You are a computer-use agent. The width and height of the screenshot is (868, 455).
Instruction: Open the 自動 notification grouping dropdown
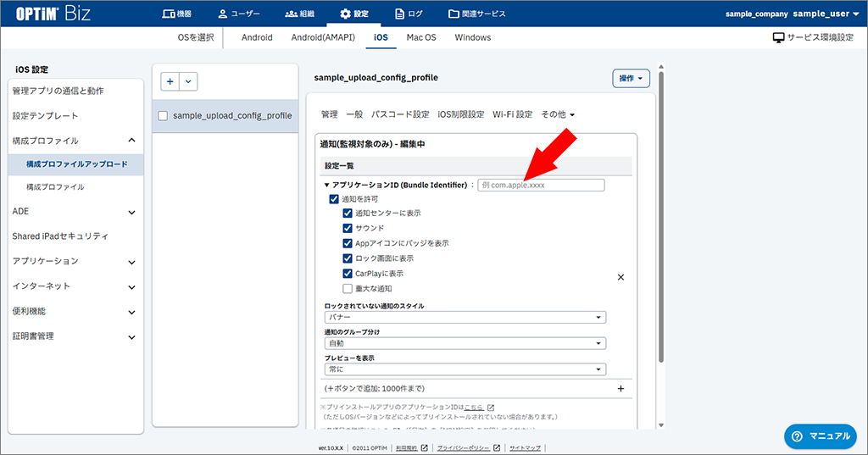coord(465,343)
